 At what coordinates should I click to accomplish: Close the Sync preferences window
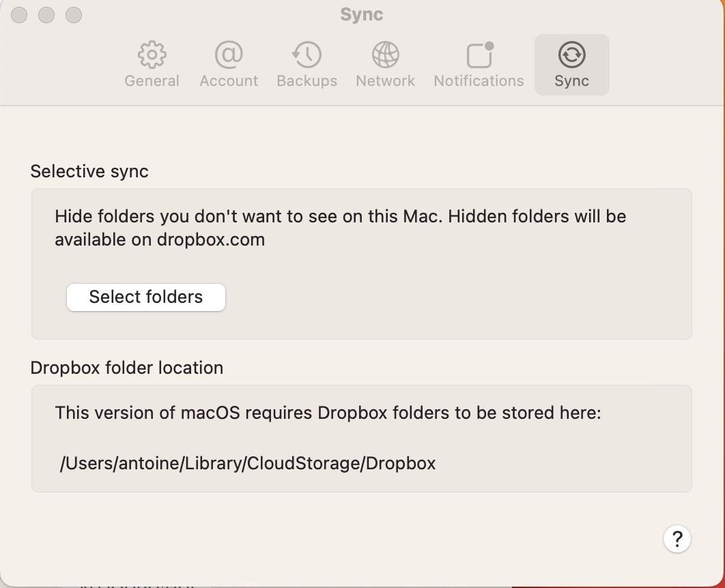coord(19,15)
